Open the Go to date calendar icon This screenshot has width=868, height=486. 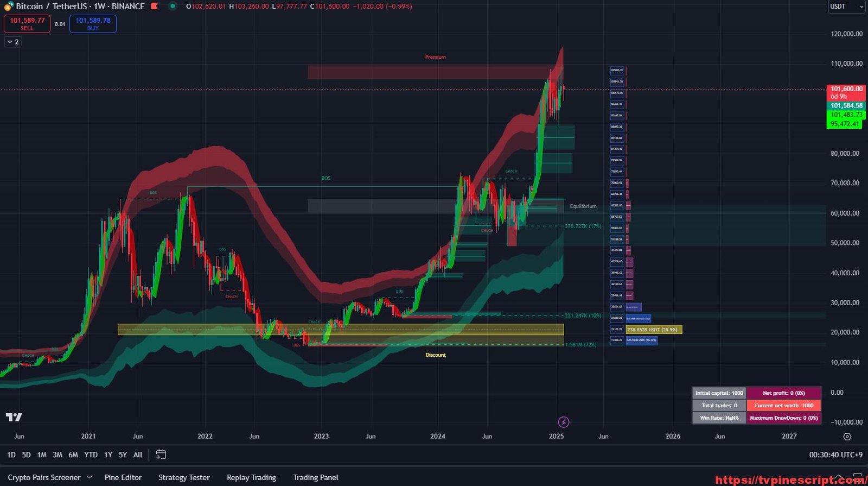pos(161,455)
